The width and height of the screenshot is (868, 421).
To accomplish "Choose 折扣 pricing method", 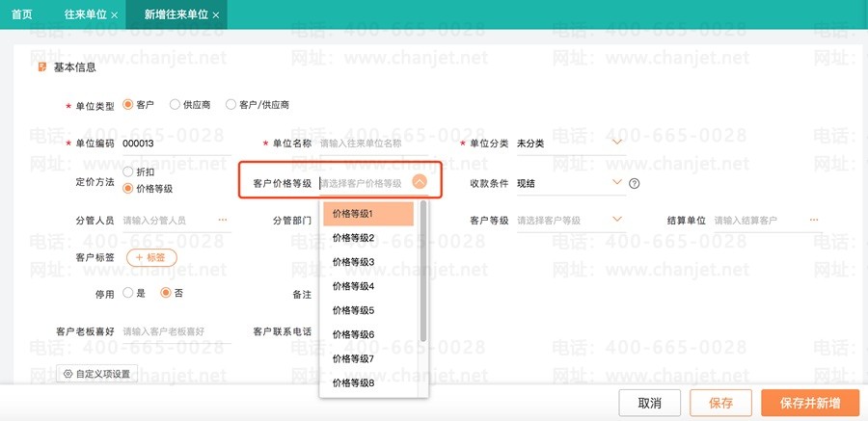I will point(128,172).
